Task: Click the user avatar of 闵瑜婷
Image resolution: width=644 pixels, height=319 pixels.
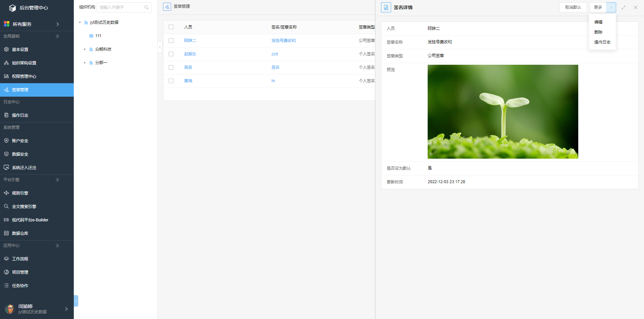Action: (10, 309)
